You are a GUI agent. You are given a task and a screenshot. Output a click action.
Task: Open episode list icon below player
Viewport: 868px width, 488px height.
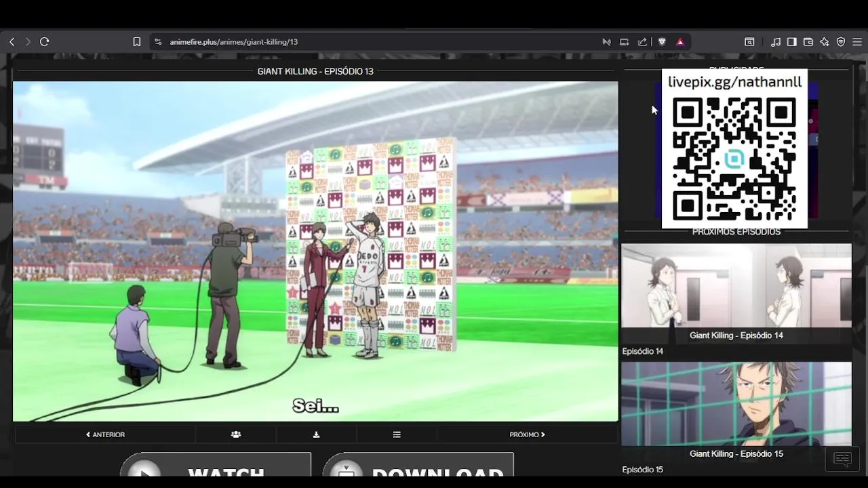397,434
